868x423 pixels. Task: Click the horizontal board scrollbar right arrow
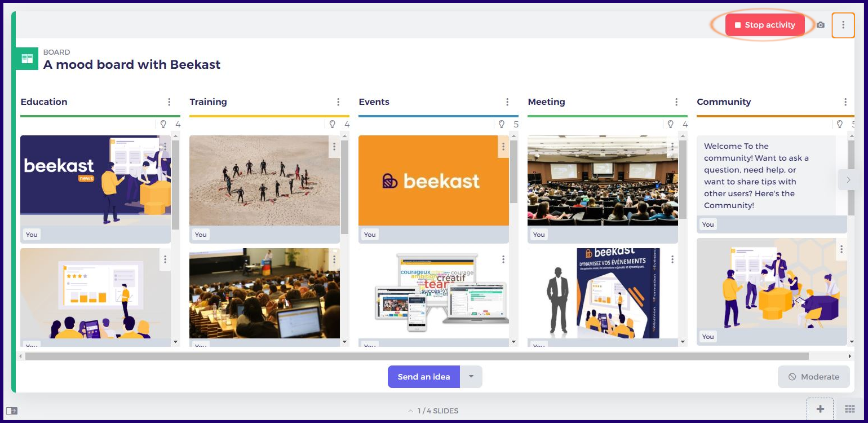(x=851, y=356)
